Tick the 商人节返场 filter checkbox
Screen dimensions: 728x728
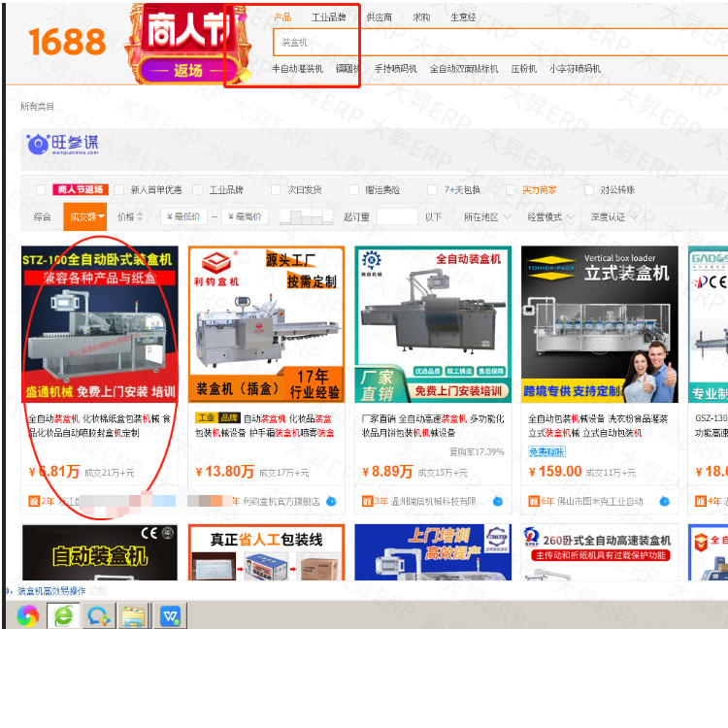click(x=41, y=190)
